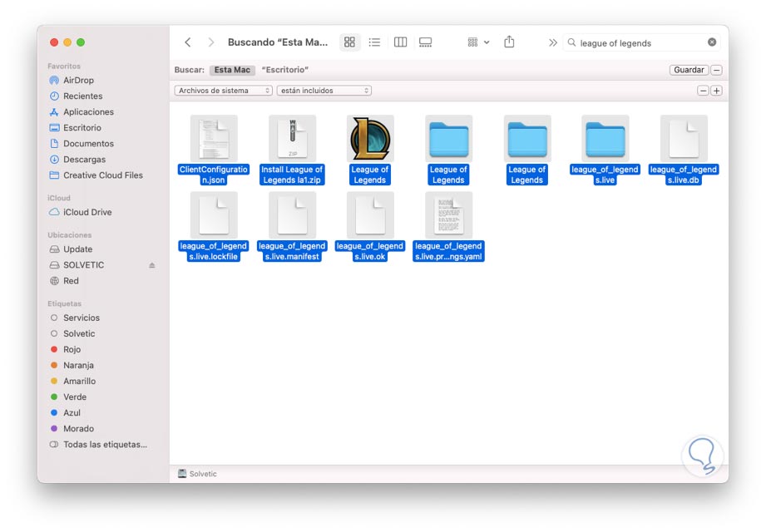Select the league_of_legends.live.manifest icon
The image size is (766, 532).
292,215
